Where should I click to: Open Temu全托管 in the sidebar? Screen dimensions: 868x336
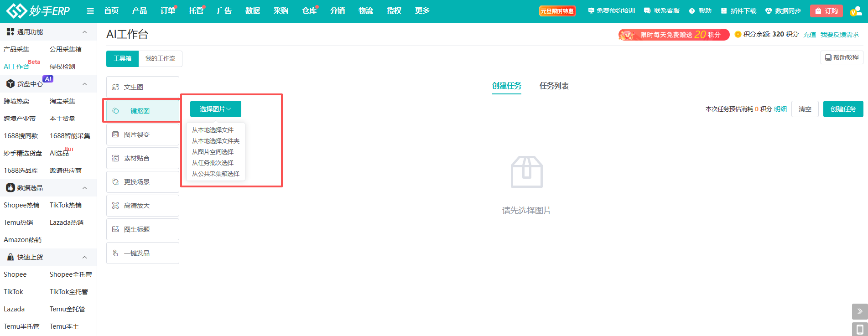coord(68,309)
